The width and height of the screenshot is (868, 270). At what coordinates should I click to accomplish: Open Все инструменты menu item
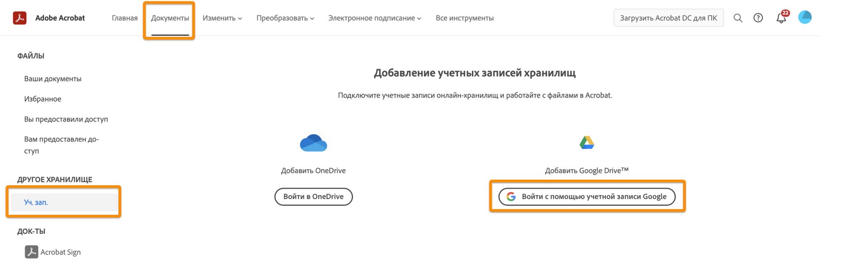click(x=465, y=18)
